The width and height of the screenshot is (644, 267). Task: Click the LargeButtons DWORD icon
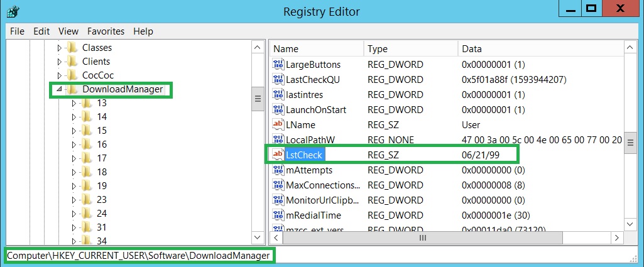tap(278, 65)
